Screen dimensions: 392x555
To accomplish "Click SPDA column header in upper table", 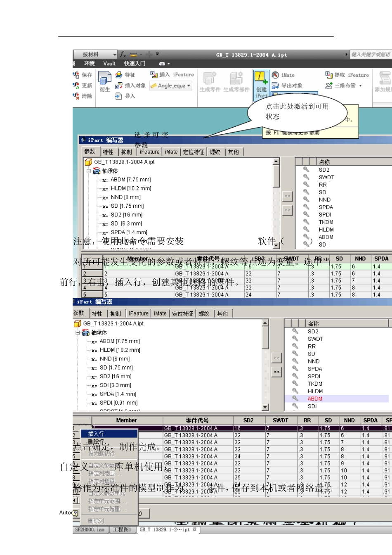I will click(381, 259).
